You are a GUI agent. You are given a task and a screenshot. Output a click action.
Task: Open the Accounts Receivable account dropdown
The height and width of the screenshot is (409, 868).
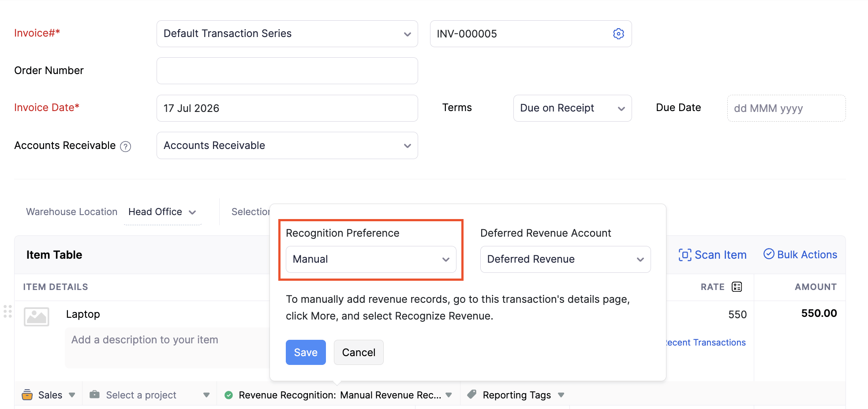pyautogui.click(x=287, y=145)
